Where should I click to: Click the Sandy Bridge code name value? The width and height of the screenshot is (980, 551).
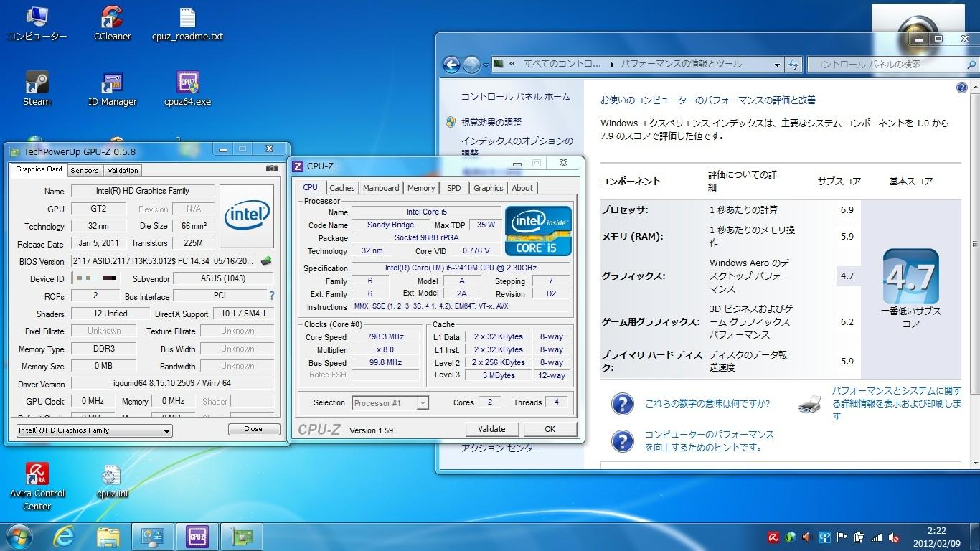[390, 225]
